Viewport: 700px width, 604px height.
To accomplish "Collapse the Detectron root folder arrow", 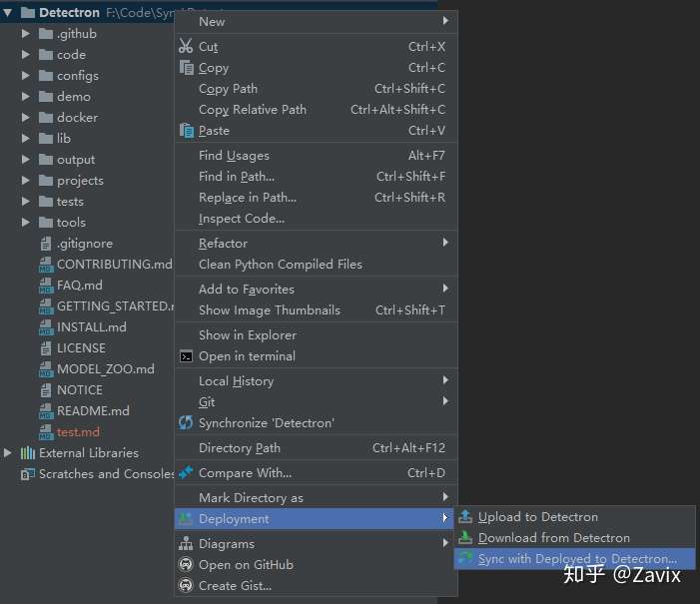I will coord(8,13).
